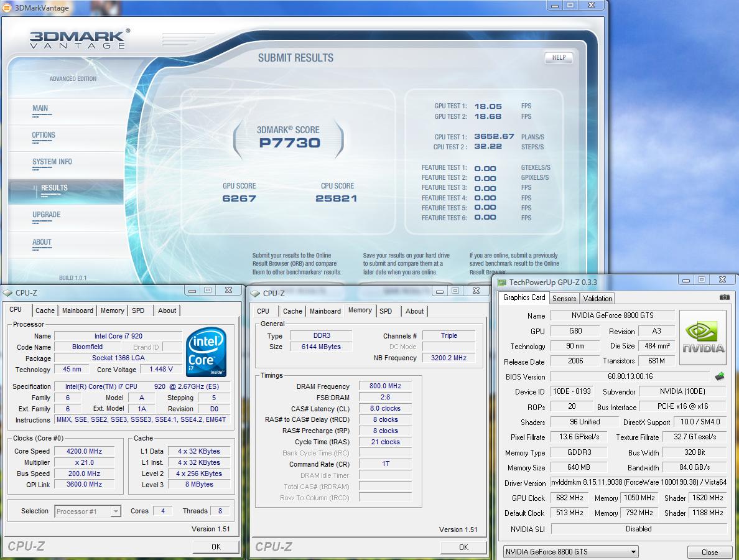
Task: Click the Multiplier x 21.0 value
Action: [x=84, y=462]
